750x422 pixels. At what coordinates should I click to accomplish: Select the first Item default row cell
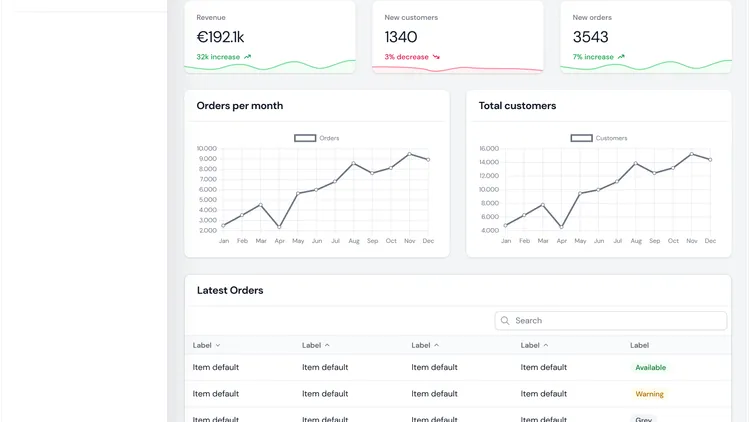(216, 367)
